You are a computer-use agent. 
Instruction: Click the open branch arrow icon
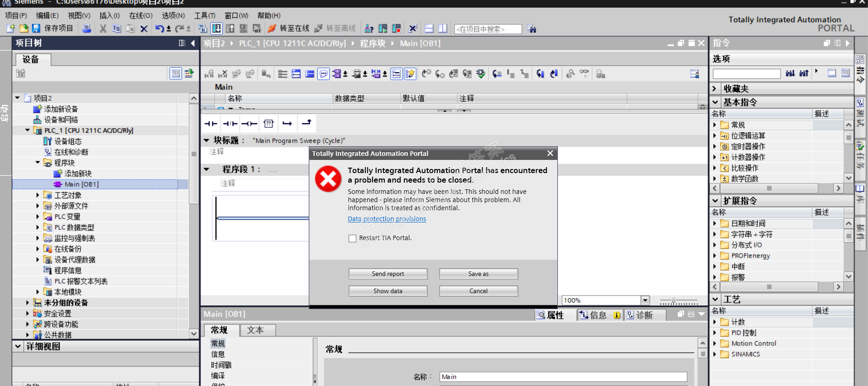click(288, 123)
